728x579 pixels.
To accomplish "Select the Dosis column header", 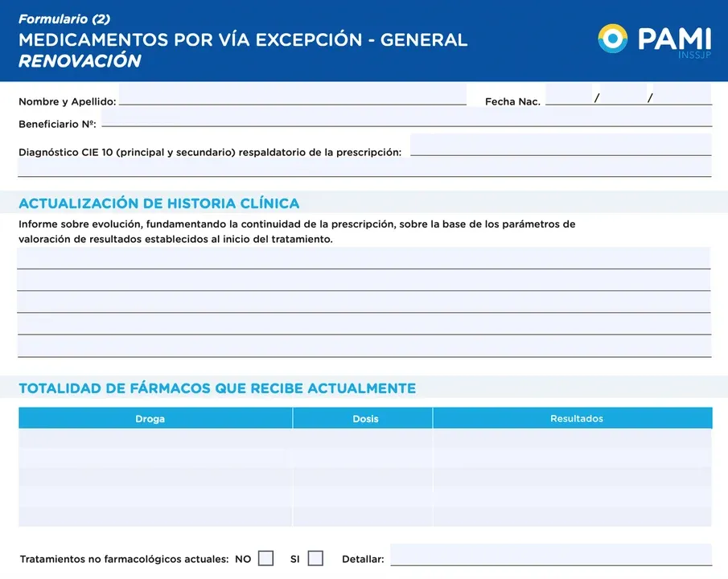I will [364, 418].
